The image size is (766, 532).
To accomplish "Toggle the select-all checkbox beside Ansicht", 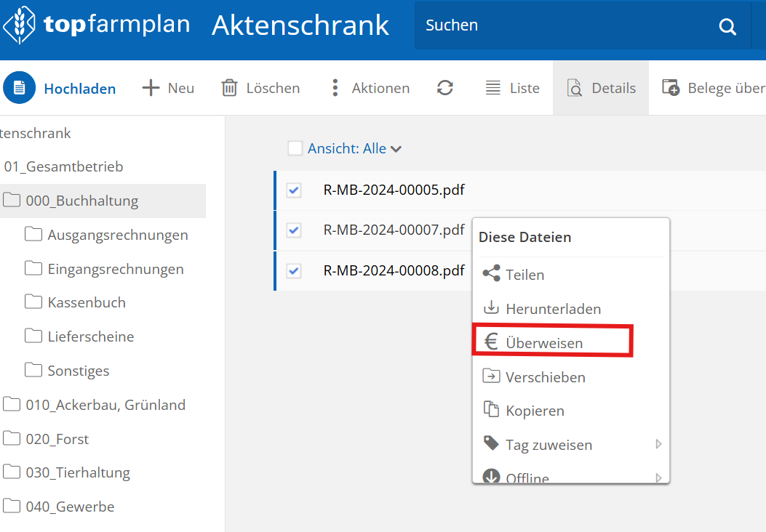I will tap(295, 148).
